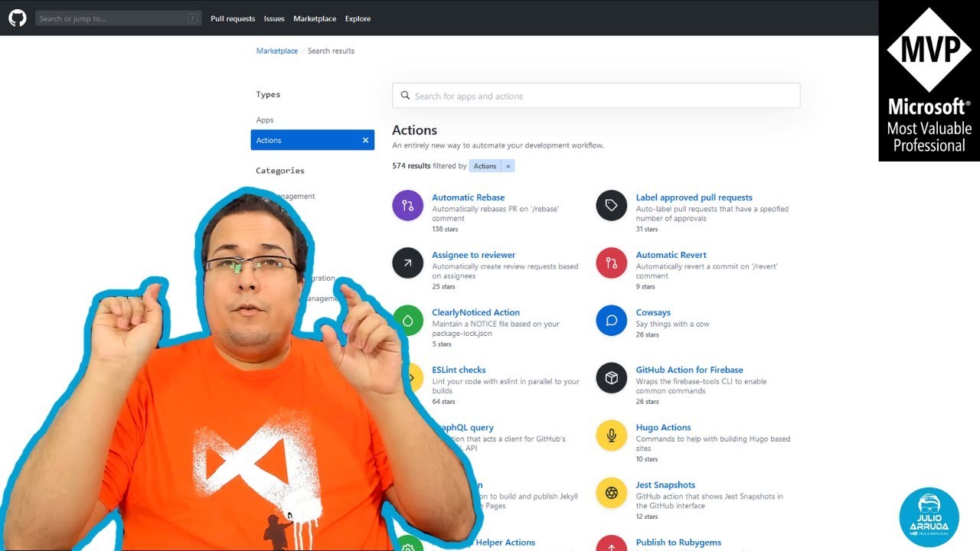Image resolution: width=980 pixels, height=551 pixels.
Task: Click the Publish to Rubygems red icon
Action: [x=611, y=543]
